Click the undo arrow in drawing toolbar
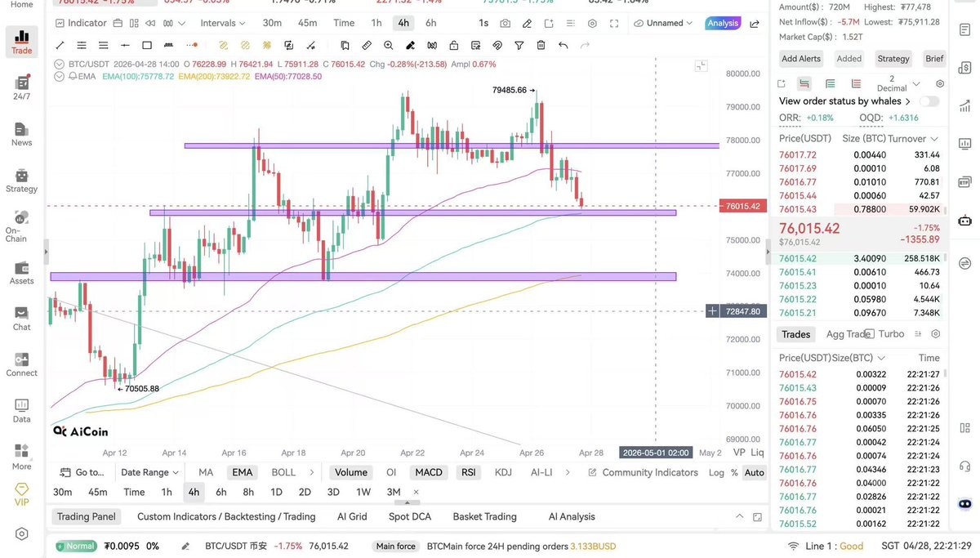Viewport: 980px width, 558px height. tap(563, 46)
